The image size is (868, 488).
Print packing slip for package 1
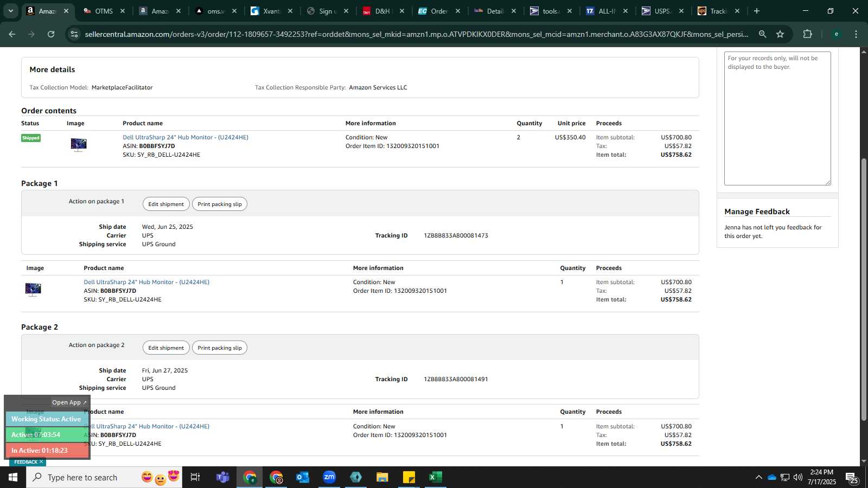pos(220,204)
